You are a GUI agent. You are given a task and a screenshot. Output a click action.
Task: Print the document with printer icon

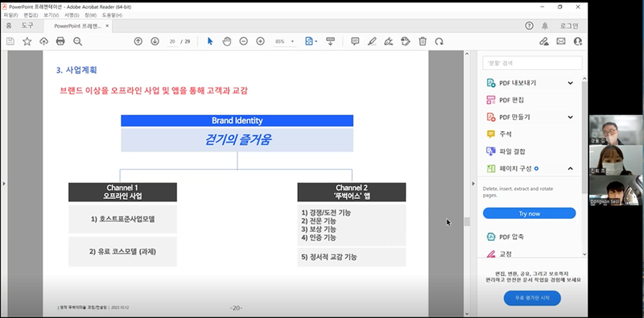coord(60,41)
